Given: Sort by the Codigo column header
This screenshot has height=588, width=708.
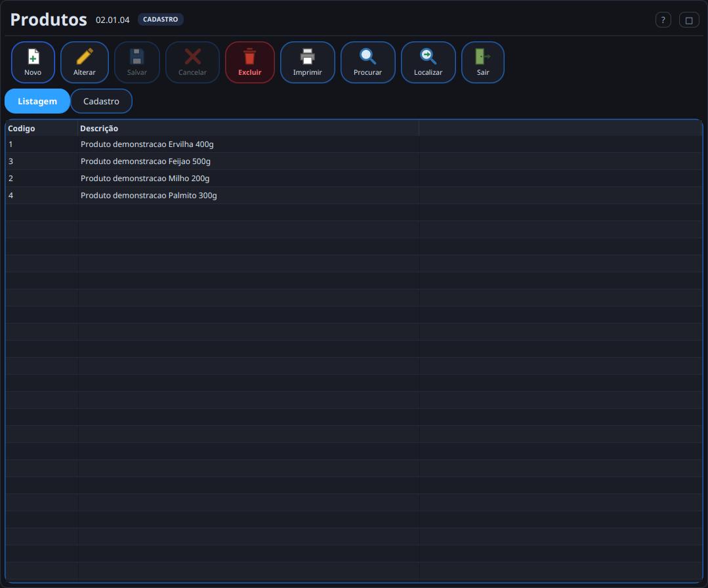Looking at the screenshot, I should (x=41, y=128).
